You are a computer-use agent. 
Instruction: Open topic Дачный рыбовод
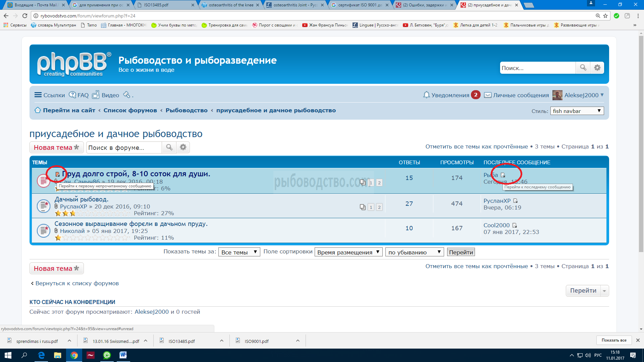point(82,199)
